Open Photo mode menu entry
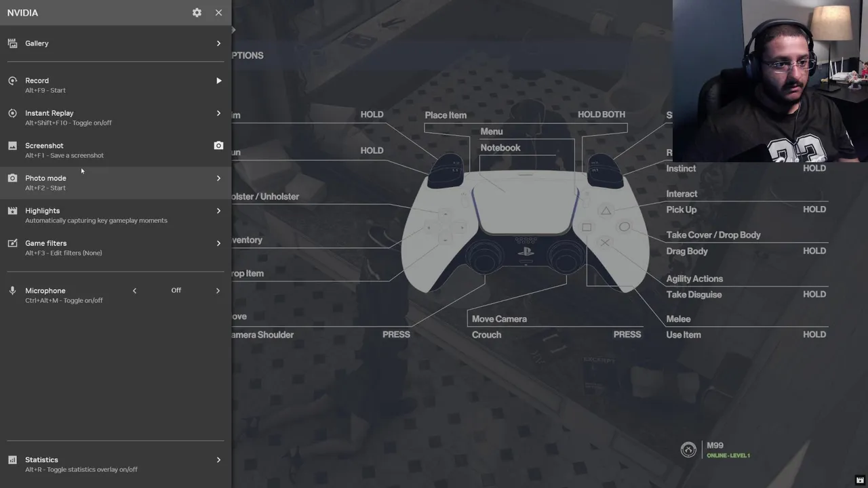868x488 pixels. [115, 182]
